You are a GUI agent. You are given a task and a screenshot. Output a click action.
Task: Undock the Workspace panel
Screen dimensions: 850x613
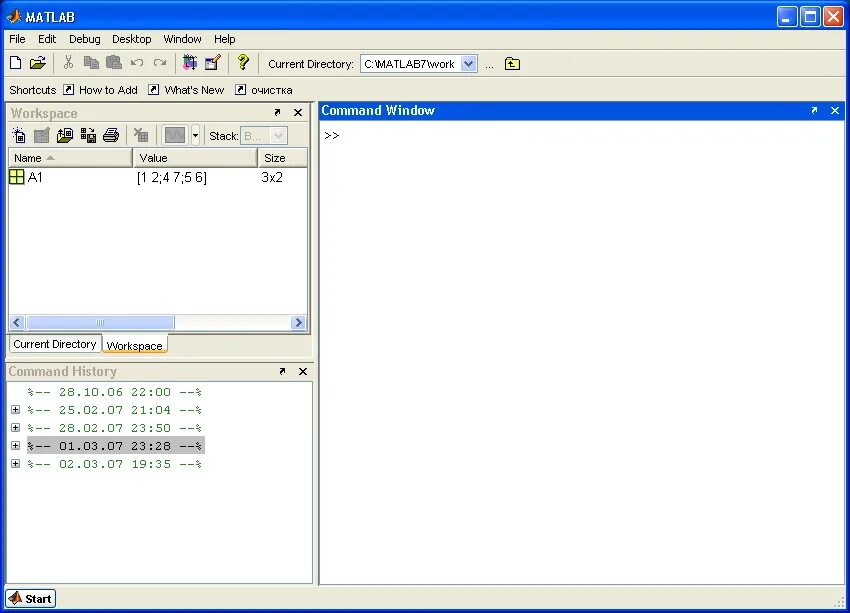[278, 112]
